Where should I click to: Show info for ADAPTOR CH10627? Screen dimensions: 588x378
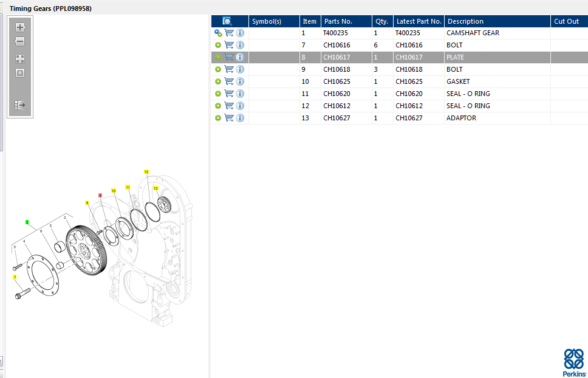[x=240, y=118]
